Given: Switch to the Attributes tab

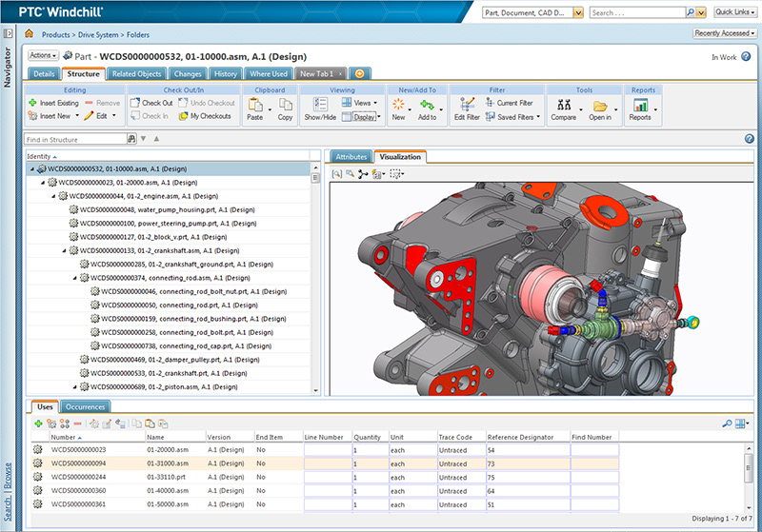Looking at the screenshot, I should tap(351, 157).
